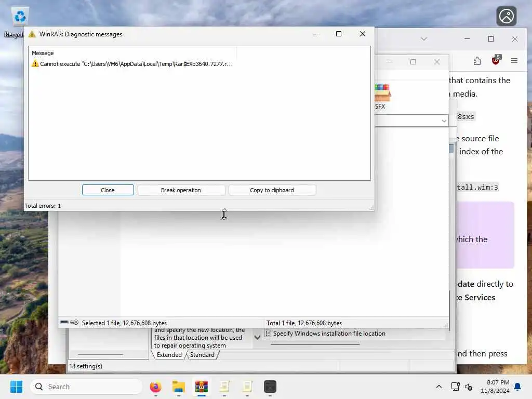The height and width of the screenshot is (399, 532).
Task: Click the list icon beside 'Specify Windows installation file location'
Action: (268, 334)
